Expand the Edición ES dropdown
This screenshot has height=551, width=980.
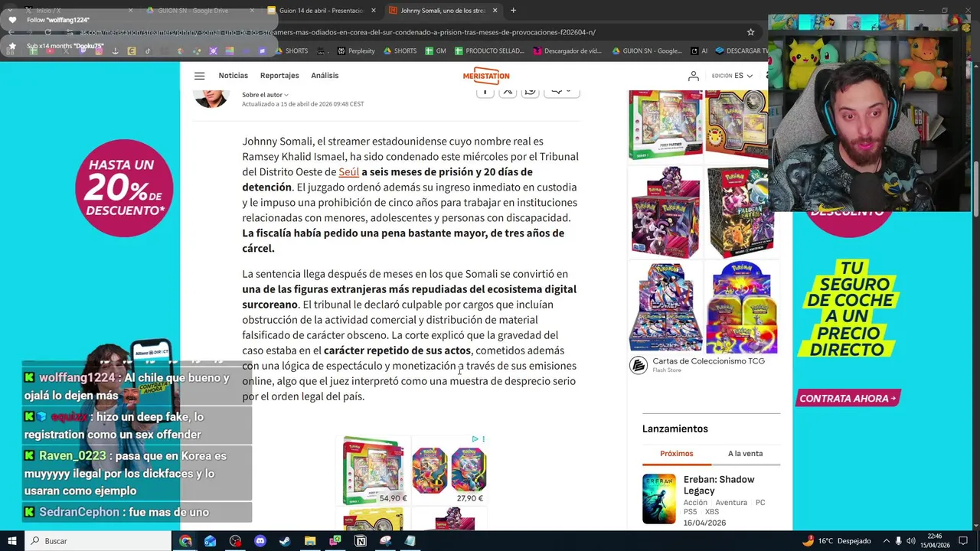coord(732,76)
